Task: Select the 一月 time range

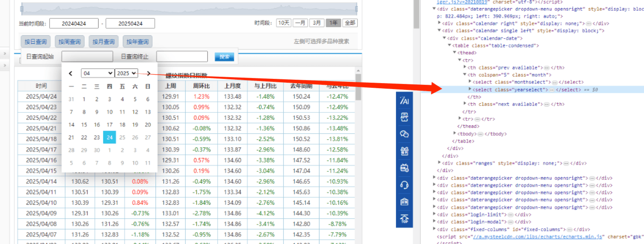Action: tap(301, 23)
